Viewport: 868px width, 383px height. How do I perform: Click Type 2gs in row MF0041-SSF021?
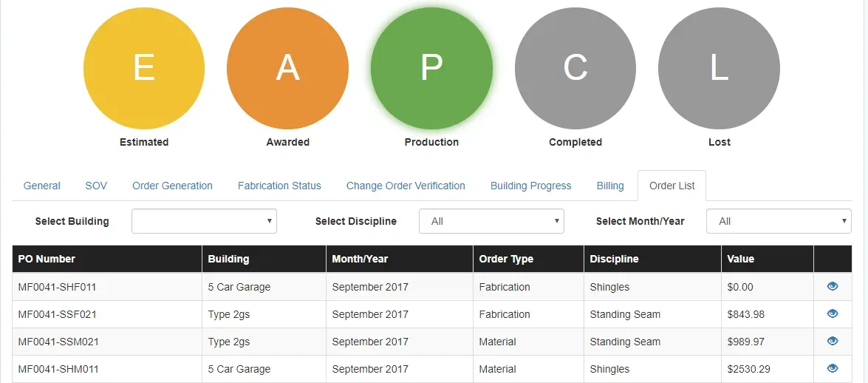point(228,314)
